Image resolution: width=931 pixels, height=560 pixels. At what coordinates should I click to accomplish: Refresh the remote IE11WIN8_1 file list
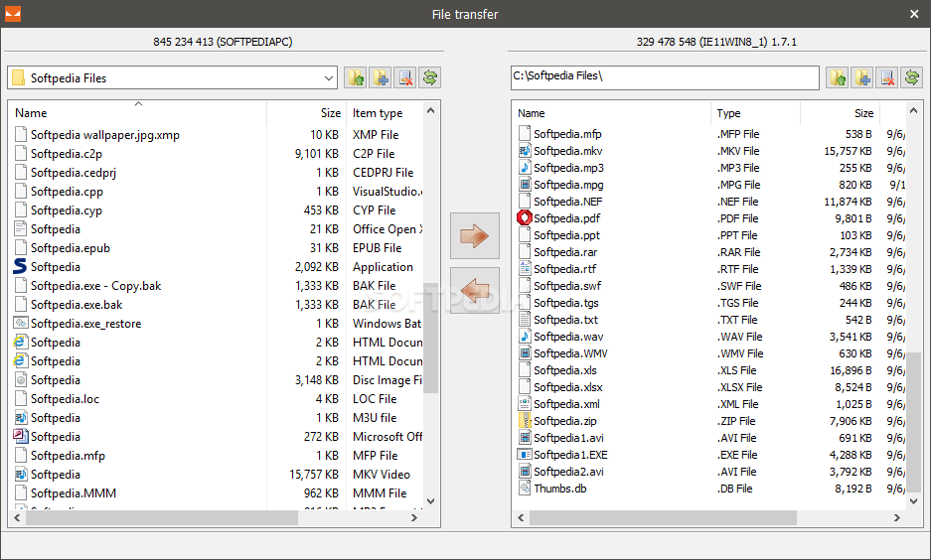912,77
